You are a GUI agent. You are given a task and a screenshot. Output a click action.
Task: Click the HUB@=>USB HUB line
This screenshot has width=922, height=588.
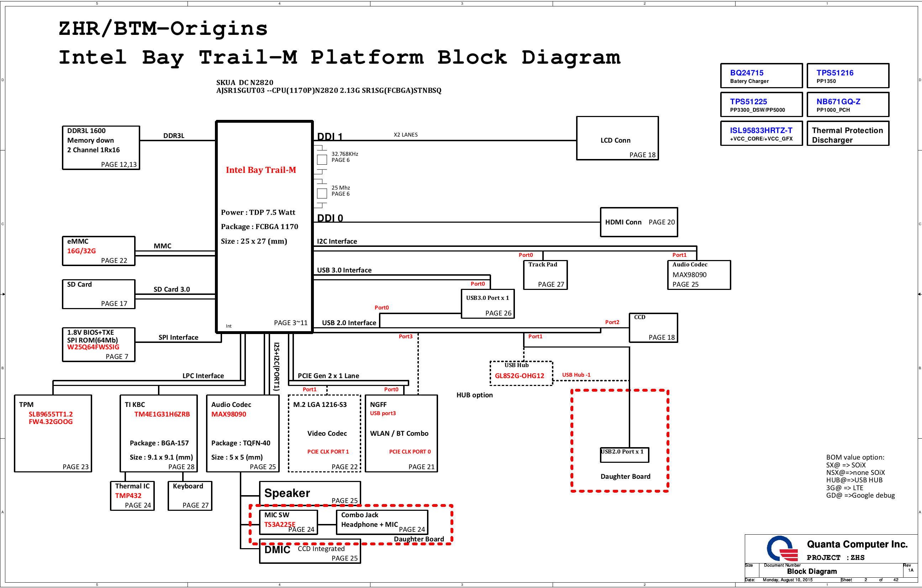click(854, 480)
